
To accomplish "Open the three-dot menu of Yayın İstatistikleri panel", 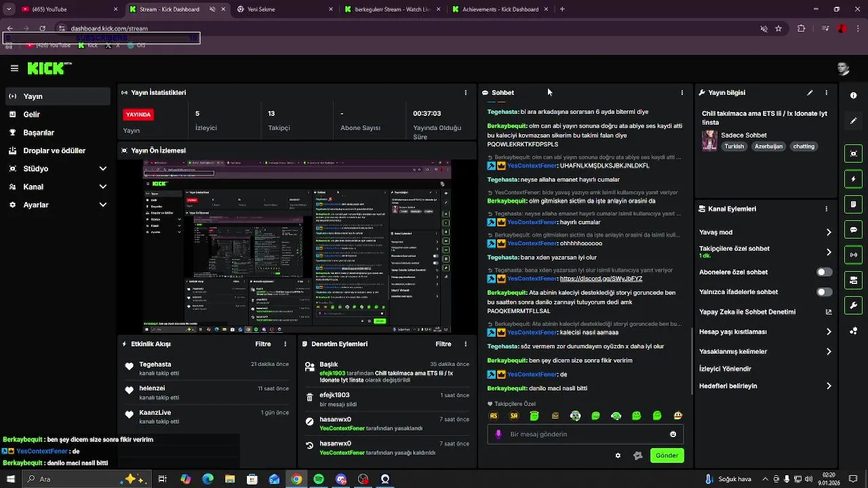I will coord(465,93).
